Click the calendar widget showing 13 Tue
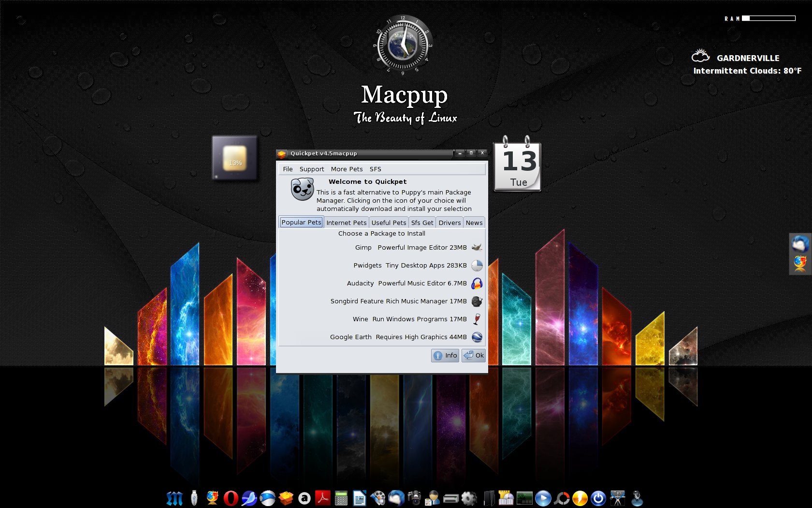The width and height of the screenshot is (812, 508). 517,165
